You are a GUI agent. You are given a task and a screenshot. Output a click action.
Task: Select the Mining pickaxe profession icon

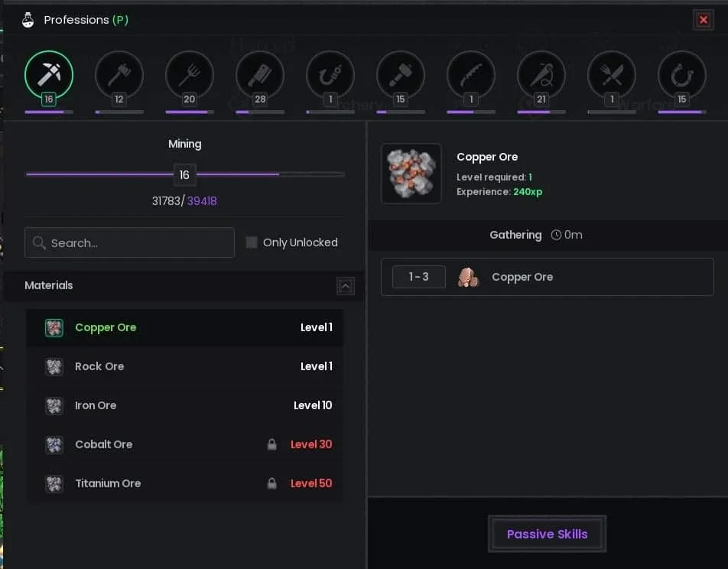coord(49,74)
